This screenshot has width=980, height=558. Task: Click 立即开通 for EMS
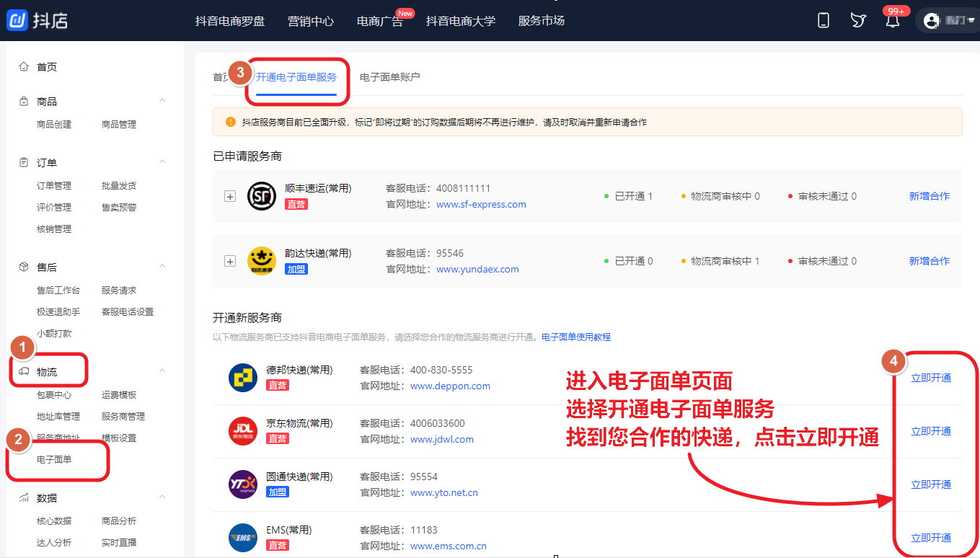pyautogui.click(x=931, y=538)
